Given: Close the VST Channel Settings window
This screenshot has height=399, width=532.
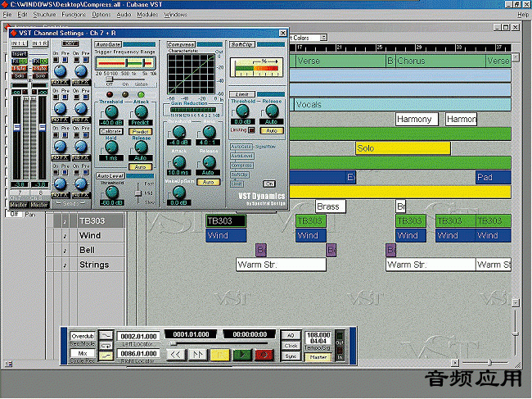Looking at the screenshot, I should tap(282, 33).
